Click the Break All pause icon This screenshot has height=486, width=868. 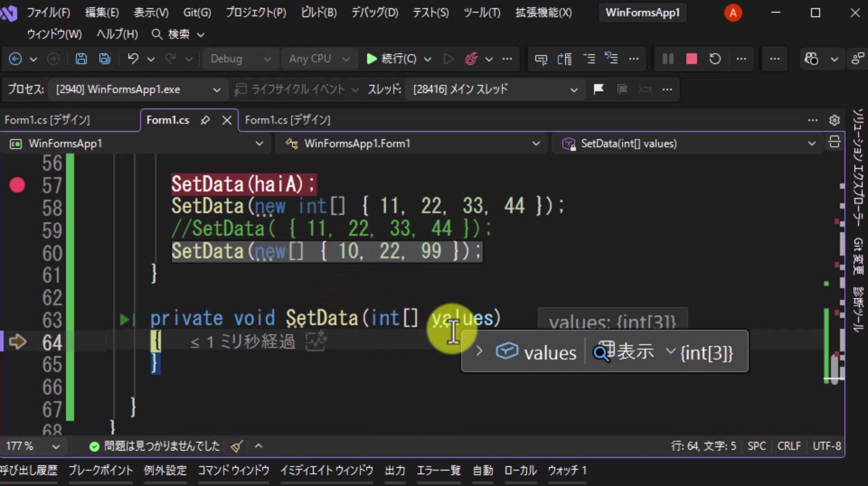(668, 59)
